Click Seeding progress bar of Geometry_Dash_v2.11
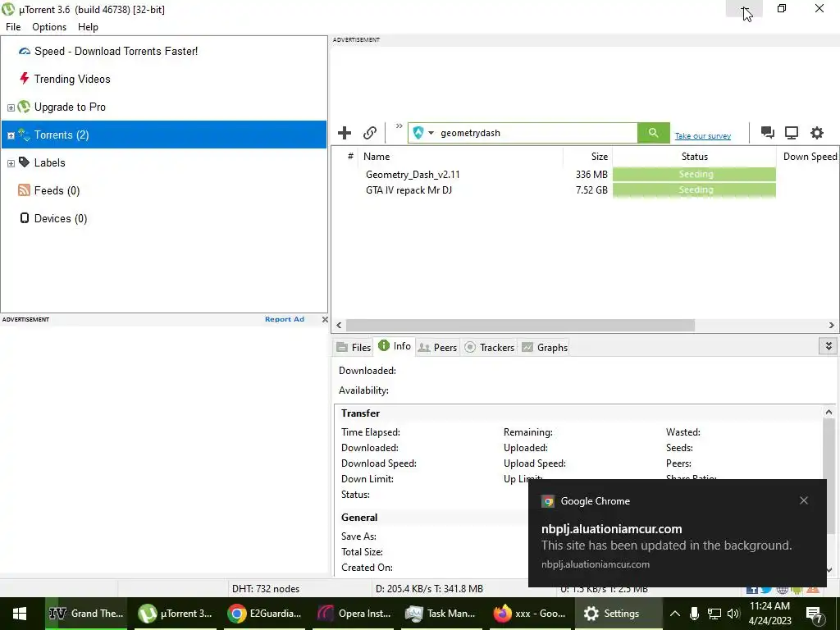840x630 pixels. (694, 174)
